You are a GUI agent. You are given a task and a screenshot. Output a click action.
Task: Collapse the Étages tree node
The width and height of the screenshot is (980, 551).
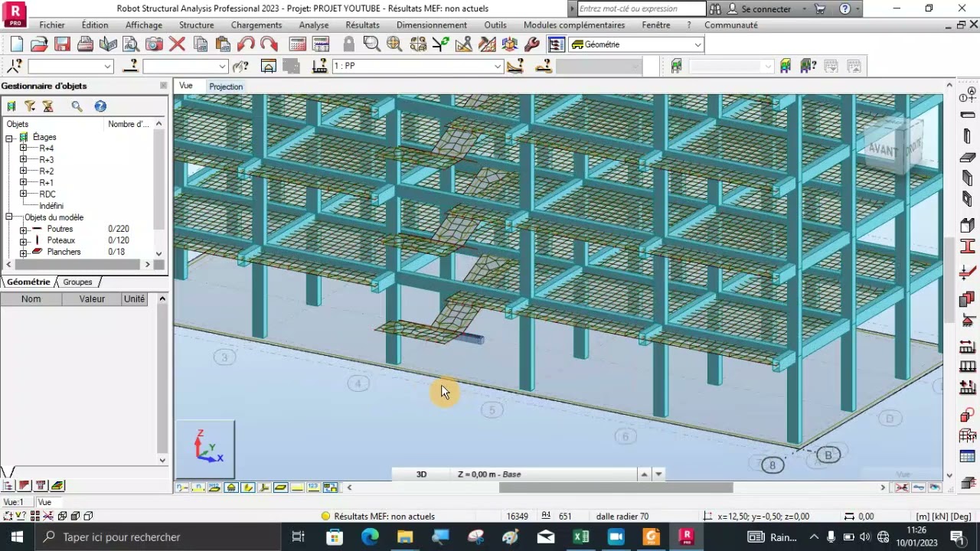(9, 138)
